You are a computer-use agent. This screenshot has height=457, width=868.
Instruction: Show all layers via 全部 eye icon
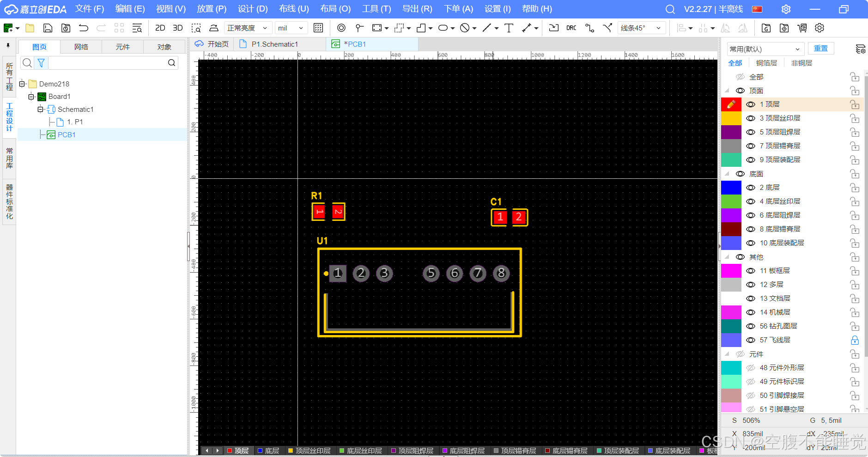coord(740,77)
